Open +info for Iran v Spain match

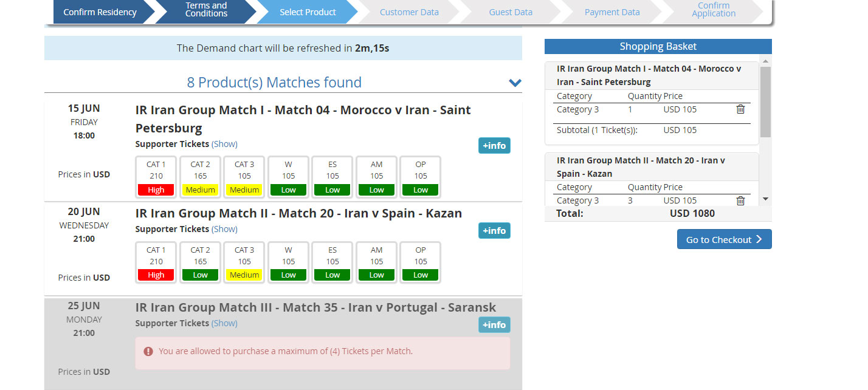[494, 231]
